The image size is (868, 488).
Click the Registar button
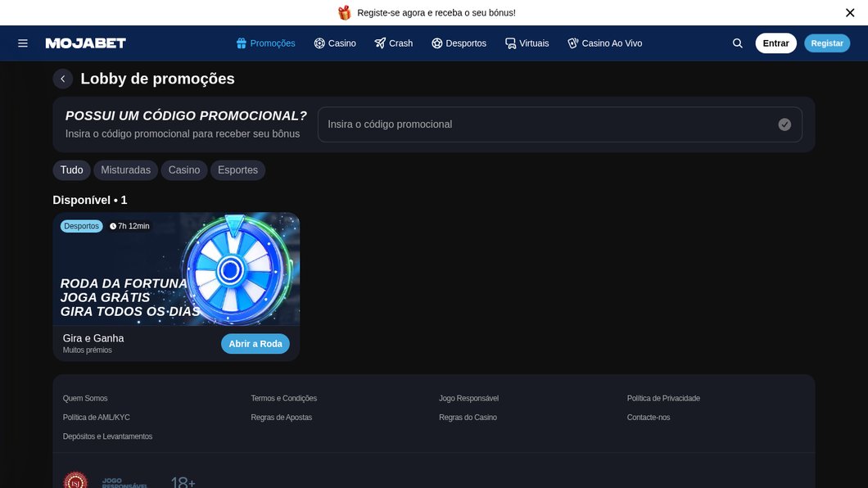pyautogui.click(x=827, y=43)
